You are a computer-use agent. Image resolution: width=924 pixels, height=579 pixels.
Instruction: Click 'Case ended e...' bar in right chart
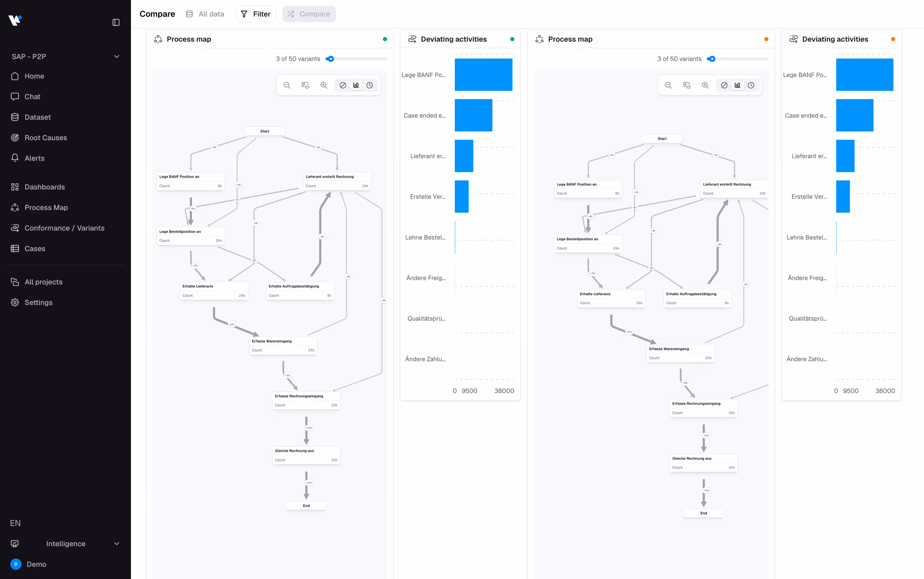(x=855, y=115)
